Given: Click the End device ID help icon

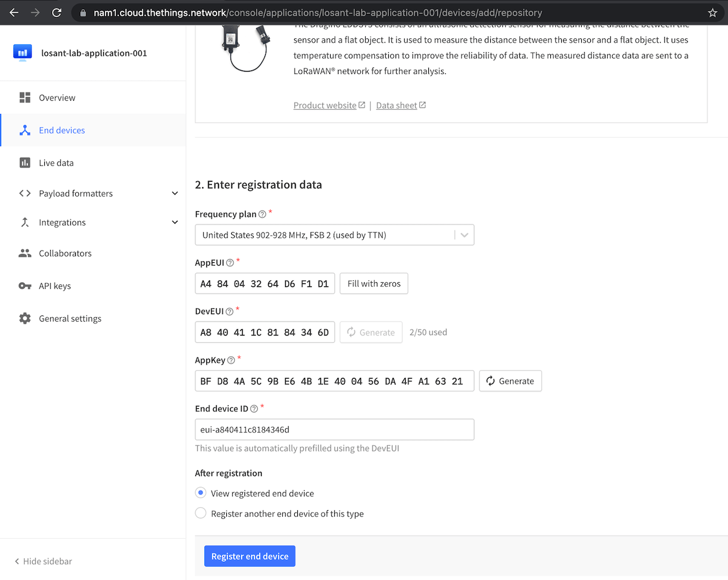Looking at the screenshot, I should click(254, 409).
